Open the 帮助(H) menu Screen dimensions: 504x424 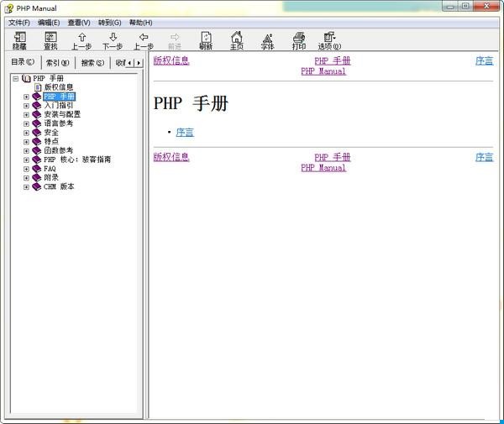point(140,23)
